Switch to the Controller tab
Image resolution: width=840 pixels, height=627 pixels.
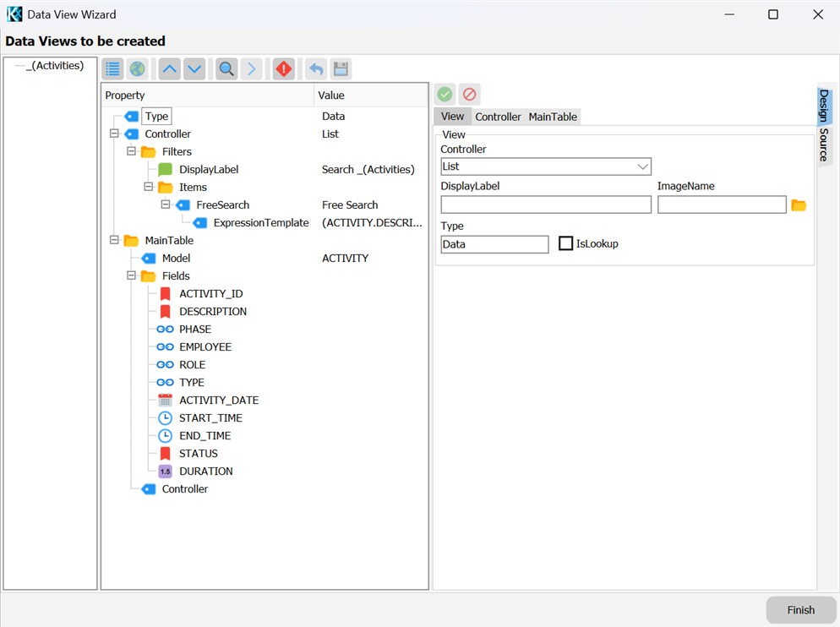click(x=498, y=117)
